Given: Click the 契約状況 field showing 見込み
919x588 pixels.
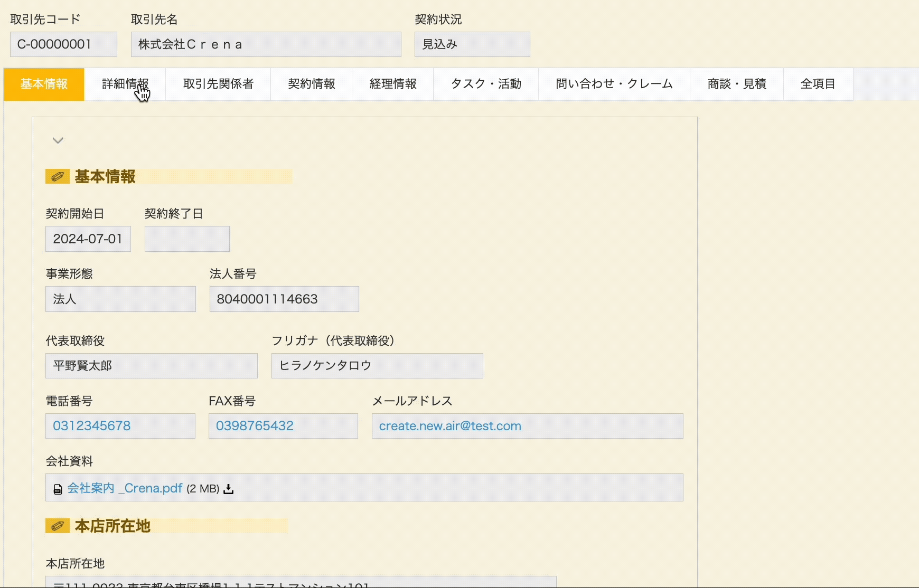Looking at the screenshot, I should pos(472,44).
